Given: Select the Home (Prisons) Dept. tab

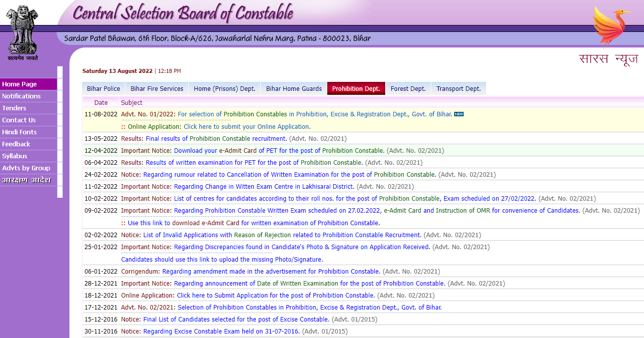Looking at the screenshot, I should point(224,89).
